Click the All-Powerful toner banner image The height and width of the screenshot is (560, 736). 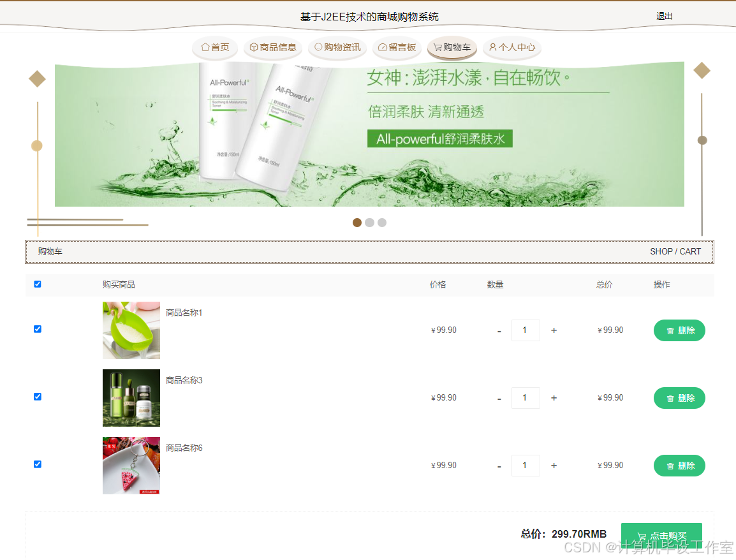pos(369,134)
